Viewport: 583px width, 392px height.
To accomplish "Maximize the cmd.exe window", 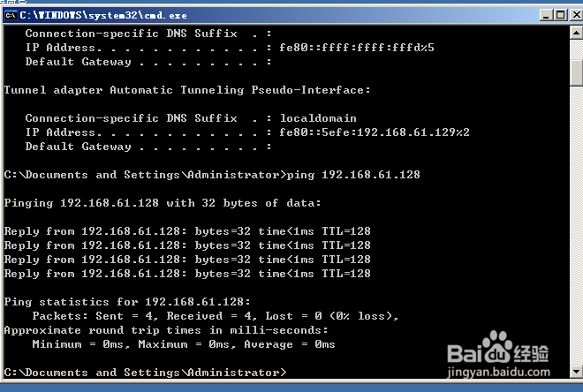I will (x=560, y=15).
